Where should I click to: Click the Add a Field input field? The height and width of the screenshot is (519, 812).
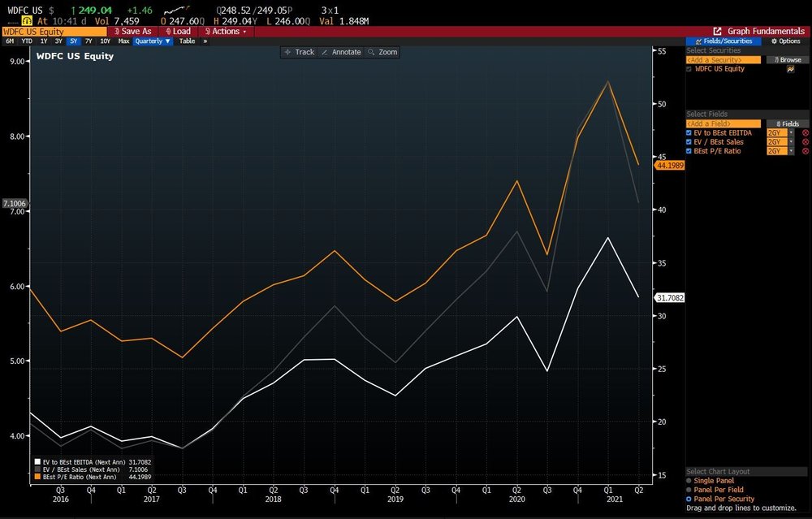click(x=723, y=123)
